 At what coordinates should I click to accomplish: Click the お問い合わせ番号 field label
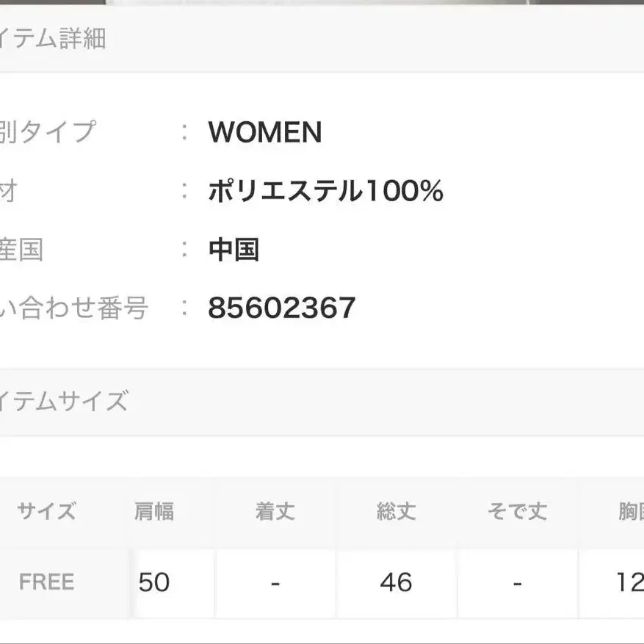[73, 308]
